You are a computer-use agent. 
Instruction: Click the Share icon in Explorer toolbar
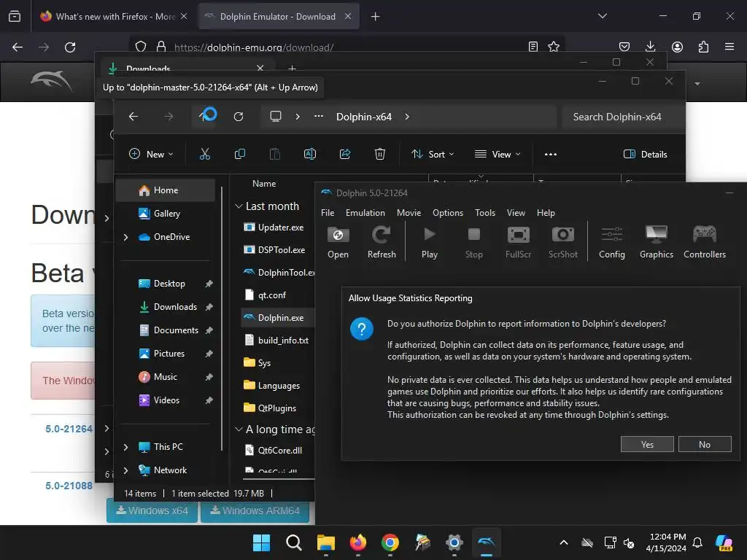coord(345,154)
